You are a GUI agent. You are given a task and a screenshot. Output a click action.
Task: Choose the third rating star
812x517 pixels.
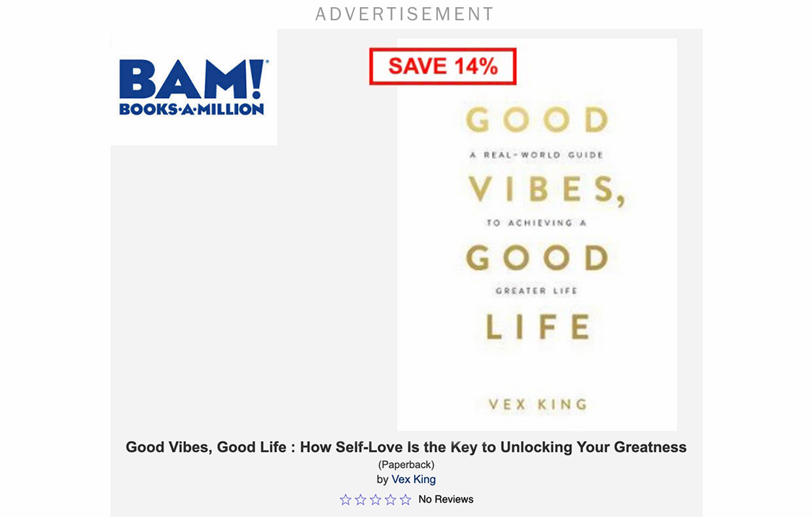(376, 499)
